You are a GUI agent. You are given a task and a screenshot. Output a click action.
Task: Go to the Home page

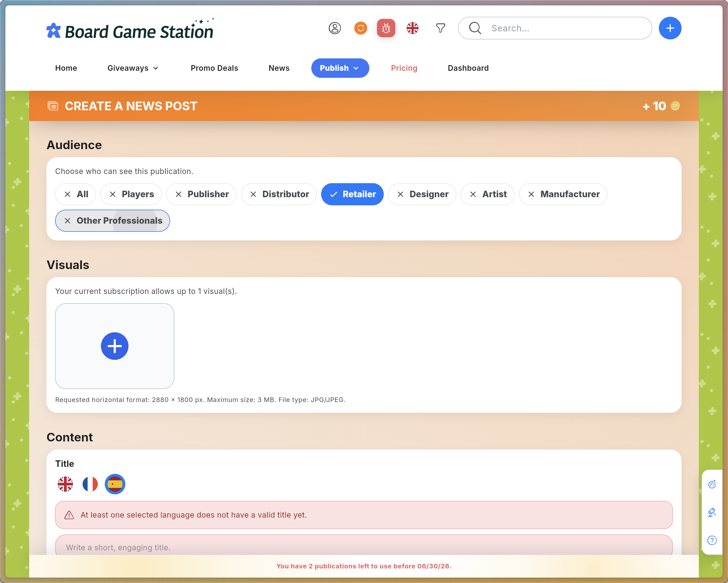(x=66, y=68)
